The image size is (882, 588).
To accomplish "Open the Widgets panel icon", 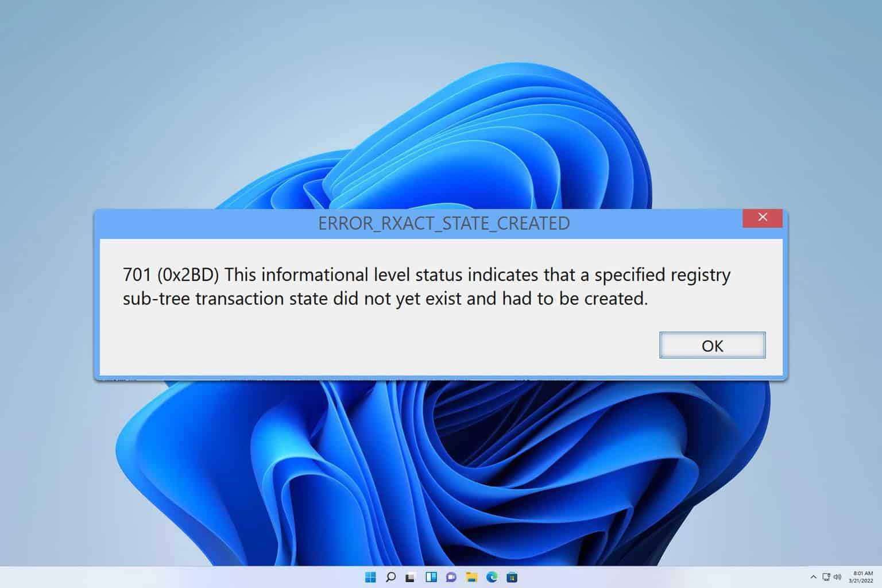I will click(x=431, y=577).
